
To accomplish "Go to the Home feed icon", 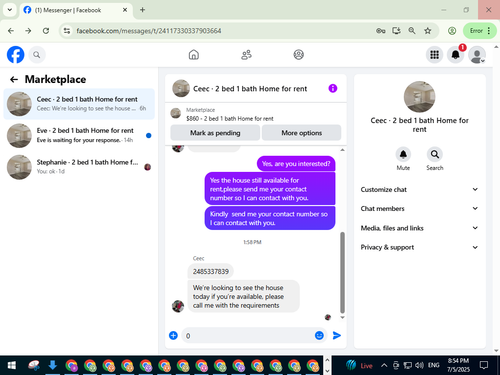I will [x=194, y=55].
